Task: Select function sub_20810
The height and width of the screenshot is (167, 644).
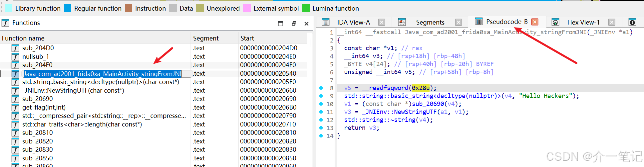Action: (x=37, y=132)
